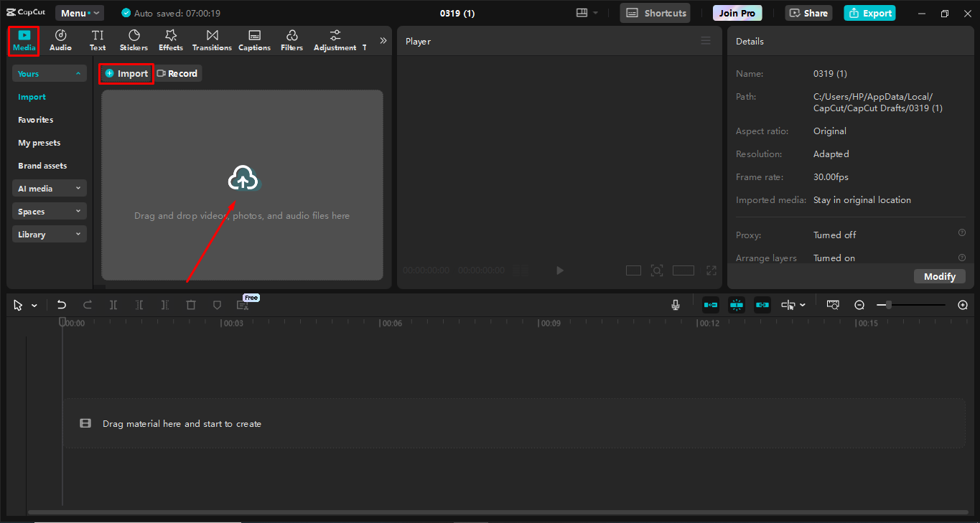This screenshot has height=523, width=980.
Task: Zoom out using the magnifier icon
Action: point(859,304)
